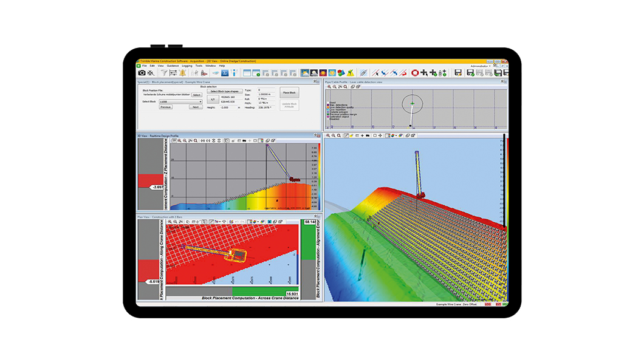Select the Zoom In tool in Pipe/Cable Profile
The height and width of the screenshot is (362, 644).
click(x=329, y=86)
